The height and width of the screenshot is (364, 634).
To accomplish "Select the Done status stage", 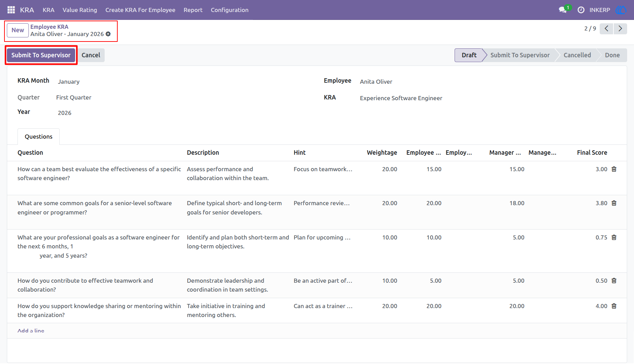I will 612,55.
